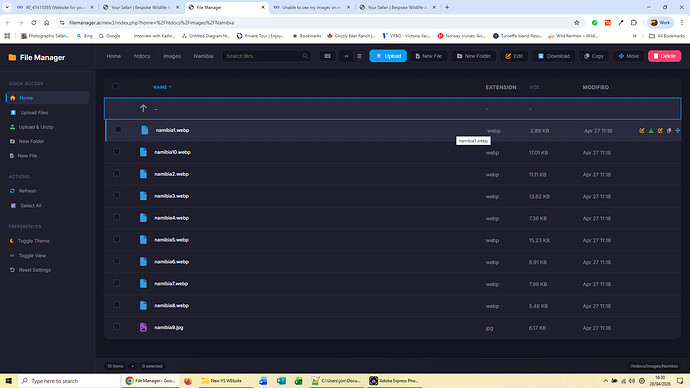The width and height of the screenshot is (690, 388).
Task: Open file name namibia6.webp
Action: (x=171, y=262)
